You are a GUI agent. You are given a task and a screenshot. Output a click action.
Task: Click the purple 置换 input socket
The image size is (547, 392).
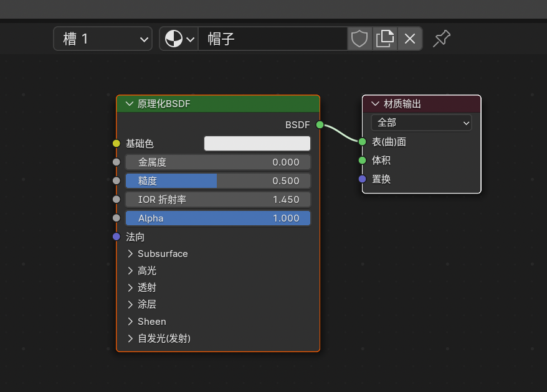pyautogui.click(x=361, y=179)
